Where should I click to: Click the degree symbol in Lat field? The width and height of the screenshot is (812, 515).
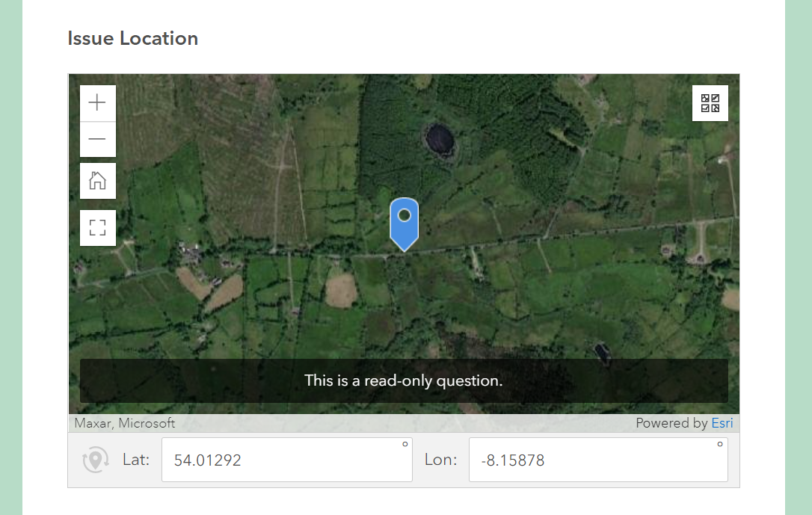pyautogui.click(x=405, y=444)
